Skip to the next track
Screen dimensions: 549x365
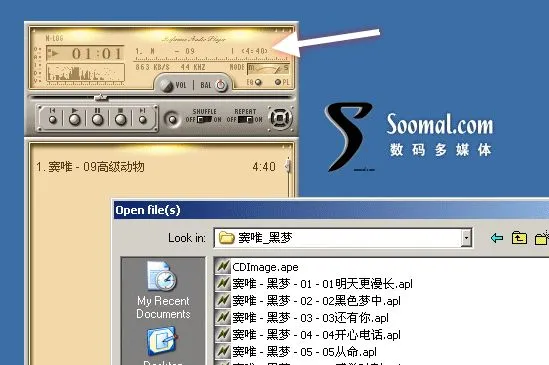point(142,117)
